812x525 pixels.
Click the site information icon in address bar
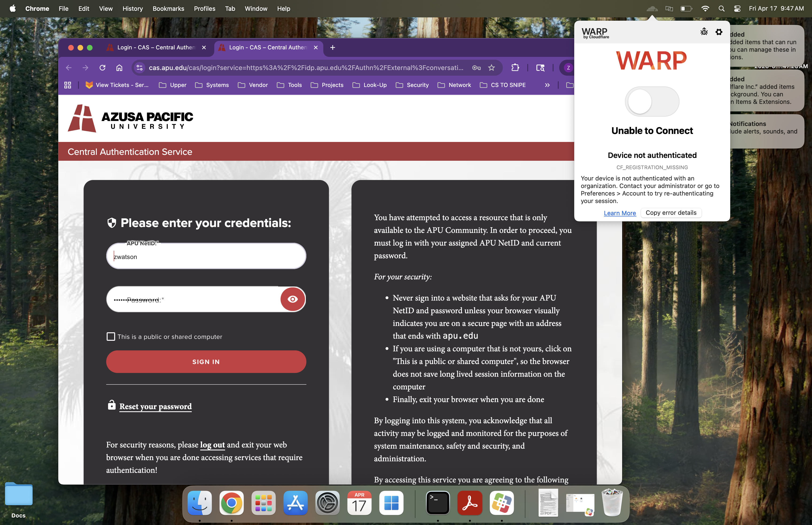click(x=139, y=67)
